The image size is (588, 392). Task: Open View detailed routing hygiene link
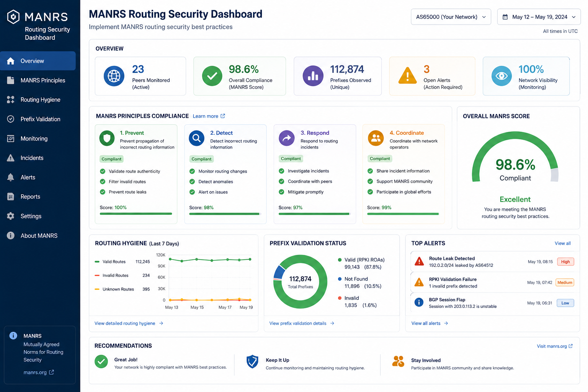click(x=129, y=323)
